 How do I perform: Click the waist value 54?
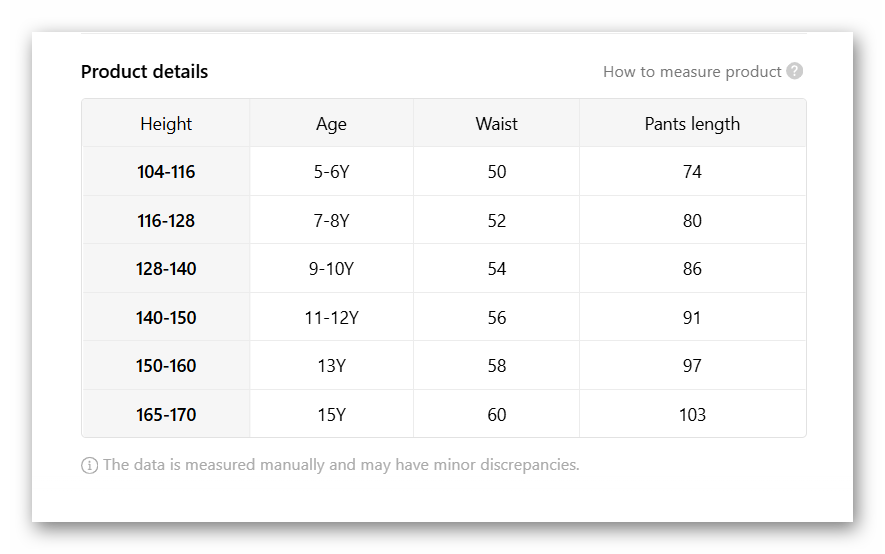pyautogui.click(x=497, y=269)
